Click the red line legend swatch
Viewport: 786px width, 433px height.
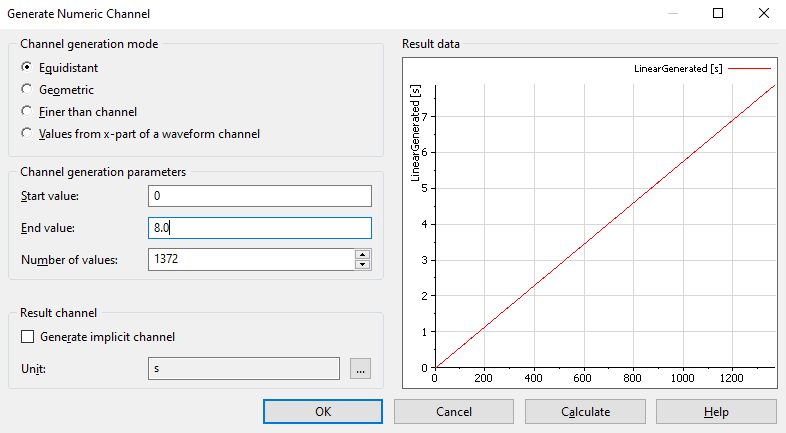coord(749,69)
